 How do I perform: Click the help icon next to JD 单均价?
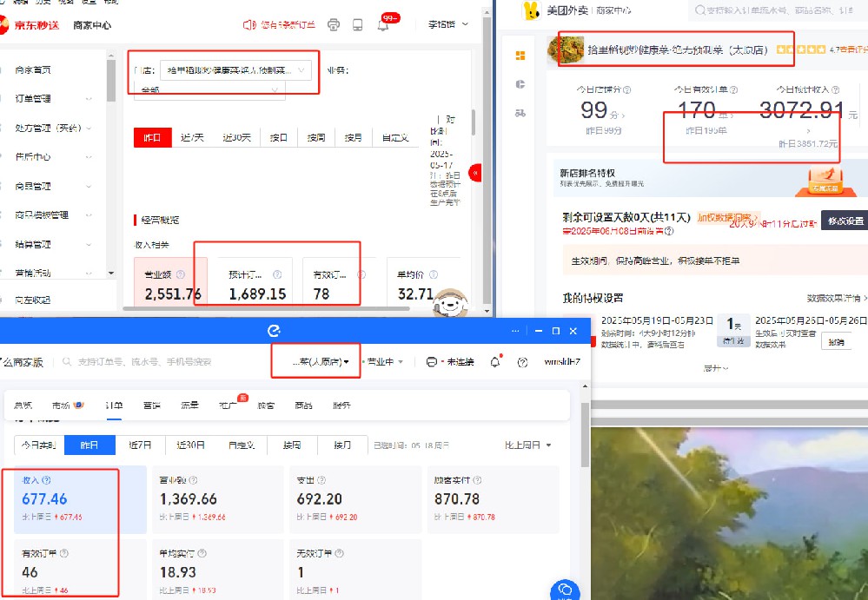pos(434,274)
